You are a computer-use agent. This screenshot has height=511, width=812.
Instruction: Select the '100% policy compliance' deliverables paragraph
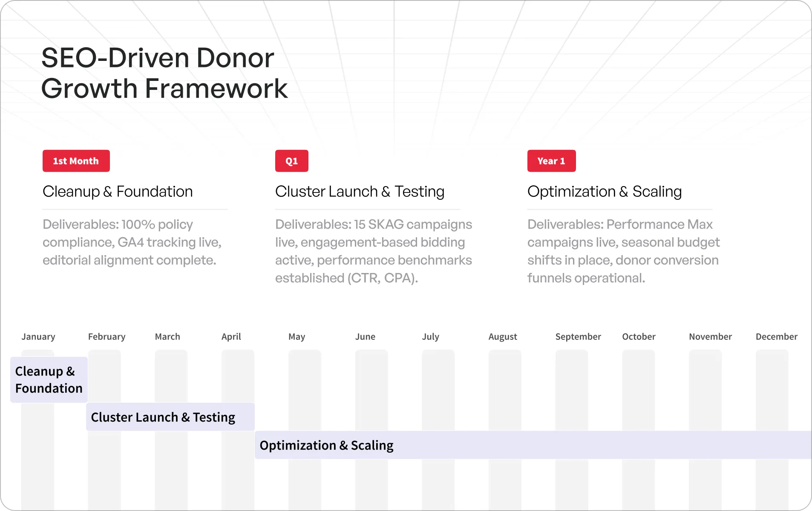(132, 242)
